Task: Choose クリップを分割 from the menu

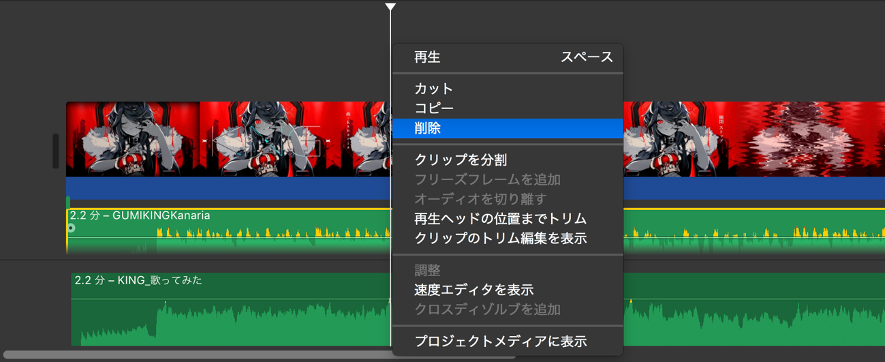Action: [507, 160]
